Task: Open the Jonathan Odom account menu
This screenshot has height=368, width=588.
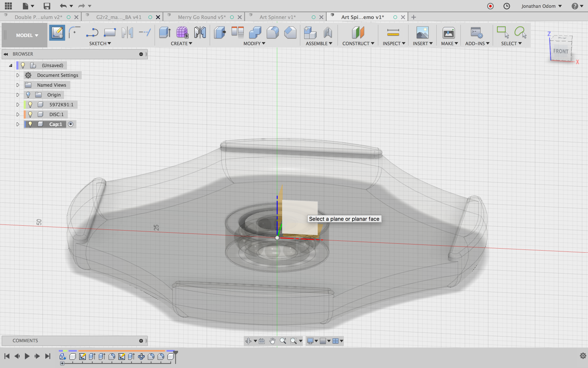Action: pyautogui.click(x=541, y=6)
